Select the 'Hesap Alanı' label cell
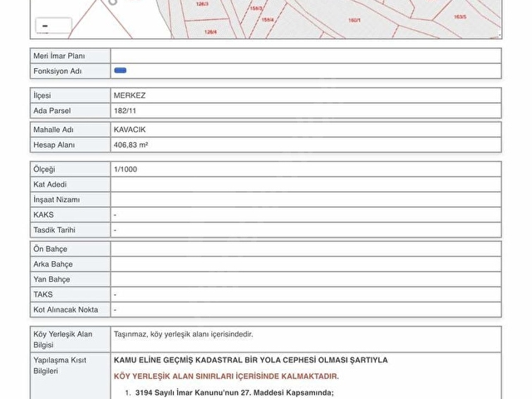The height and width of the screenshot is (399, 532). [70, 145]
